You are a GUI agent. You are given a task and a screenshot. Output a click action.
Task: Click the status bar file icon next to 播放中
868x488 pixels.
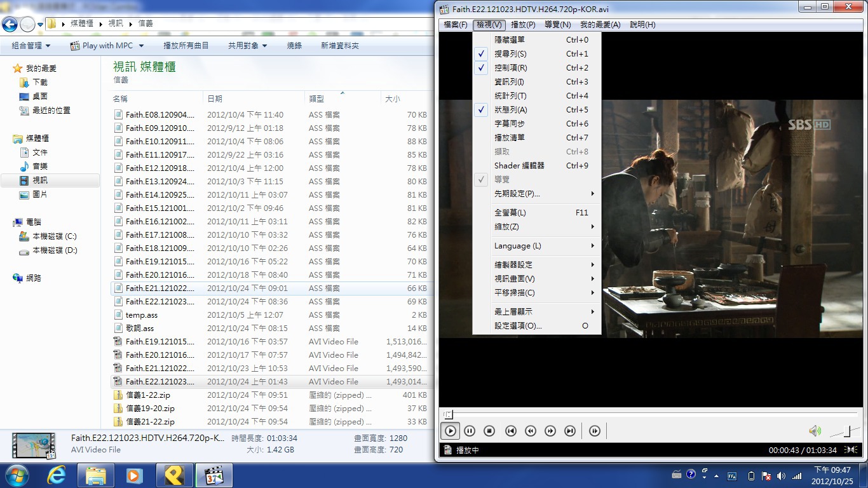pyautogui.click(x=447, y=450)
